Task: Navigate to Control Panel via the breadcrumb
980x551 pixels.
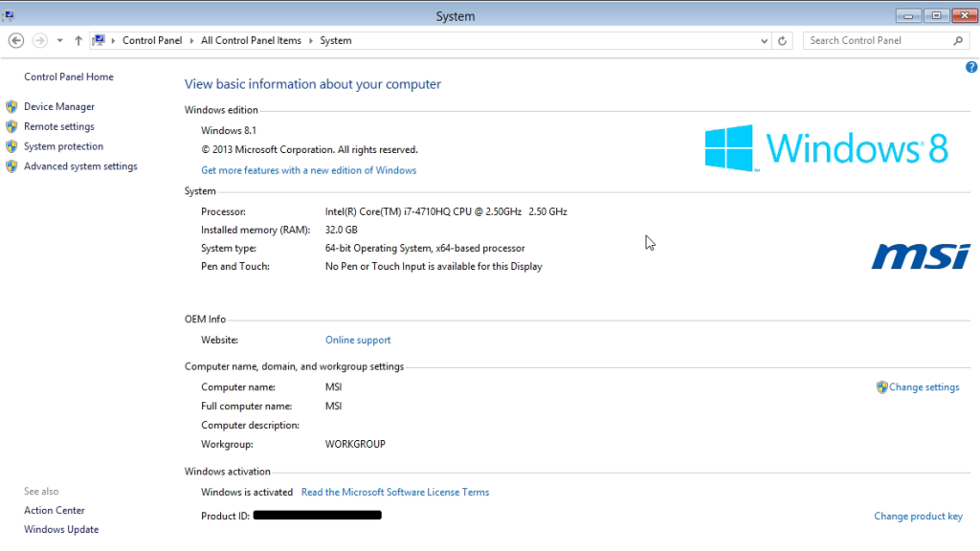Action: click(x=151, y=40)
